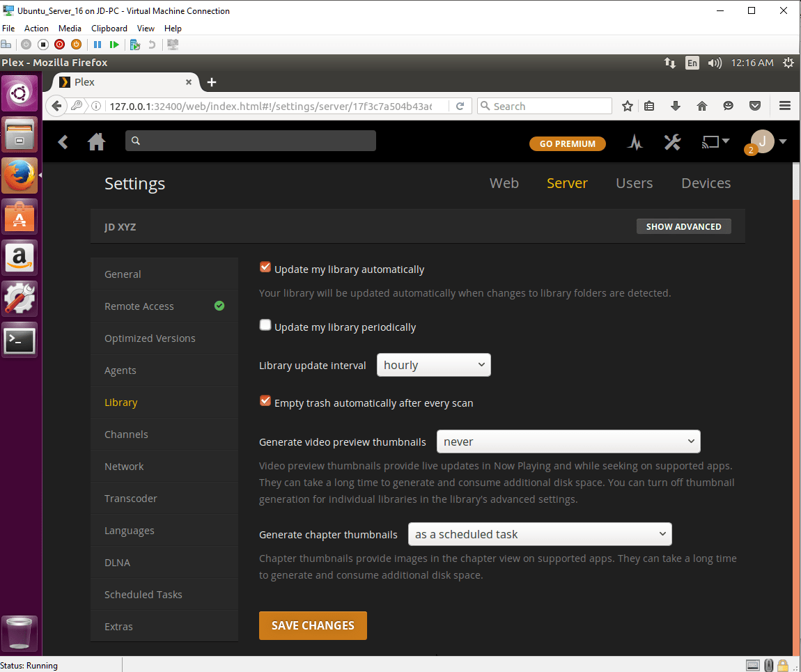801x672 pixels.
Task: Select the Server settings tab
Action: 567,183
